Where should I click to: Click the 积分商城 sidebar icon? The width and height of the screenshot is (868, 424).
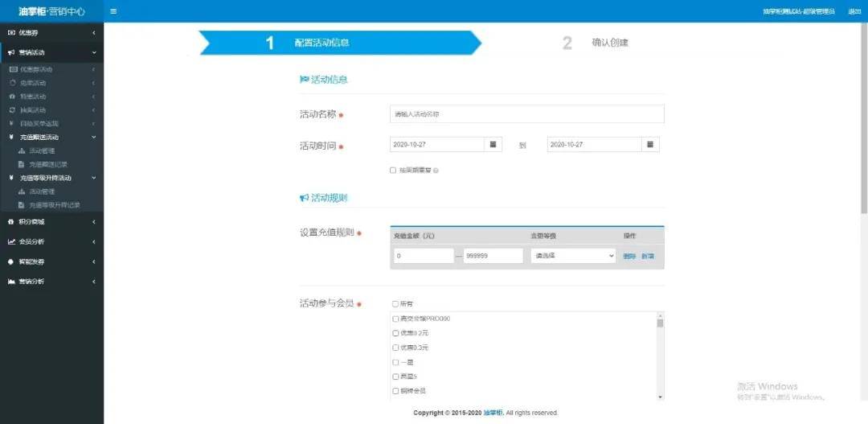pyautogui.click(x=11, y=221)
